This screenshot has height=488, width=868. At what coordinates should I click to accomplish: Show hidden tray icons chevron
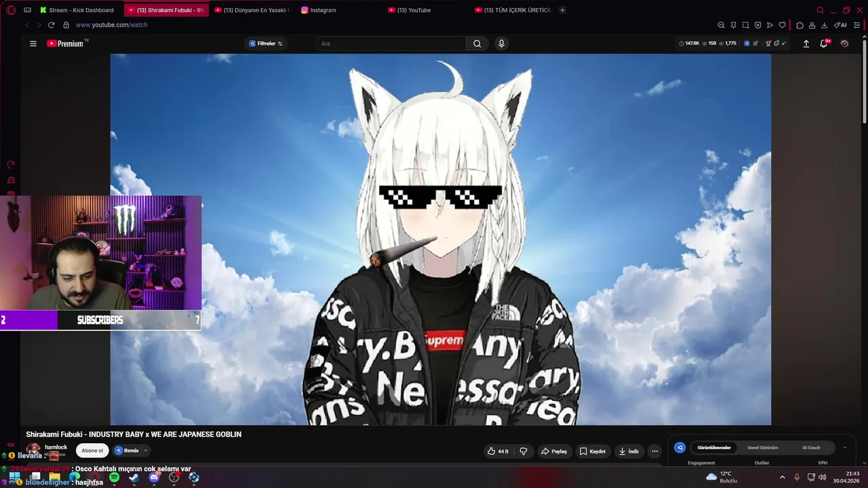coord(782,477)
